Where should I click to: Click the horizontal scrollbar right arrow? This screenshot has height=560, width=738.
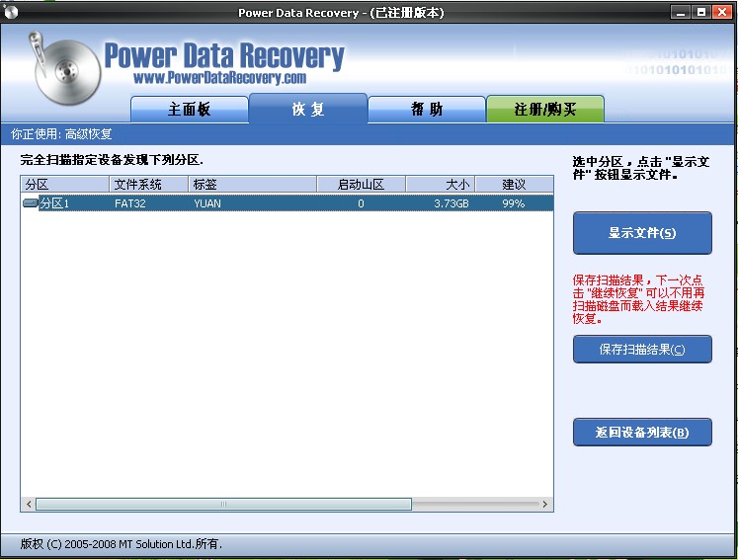[545, 504]
